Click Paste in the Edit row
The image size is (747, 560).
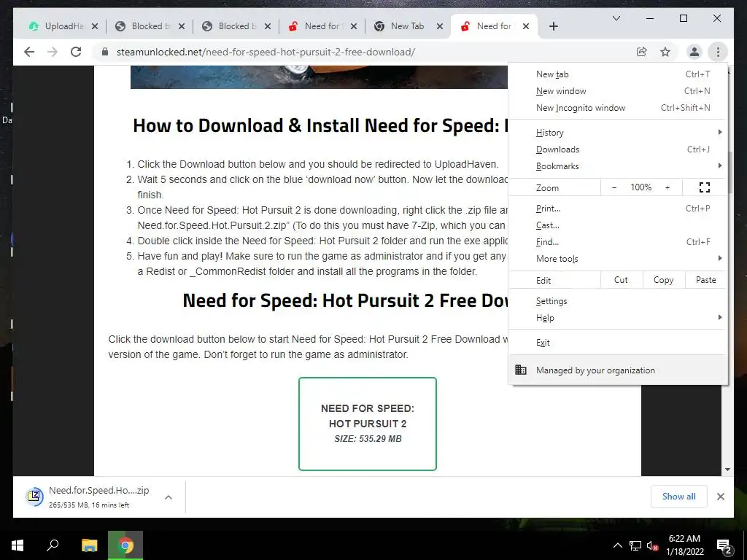point(705,280)
